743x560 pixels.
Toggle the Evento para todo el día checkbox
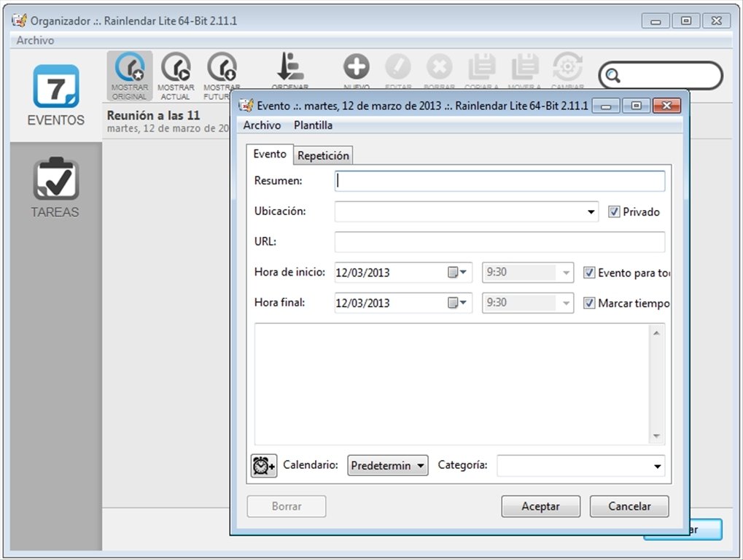click(x=589, y=273)
